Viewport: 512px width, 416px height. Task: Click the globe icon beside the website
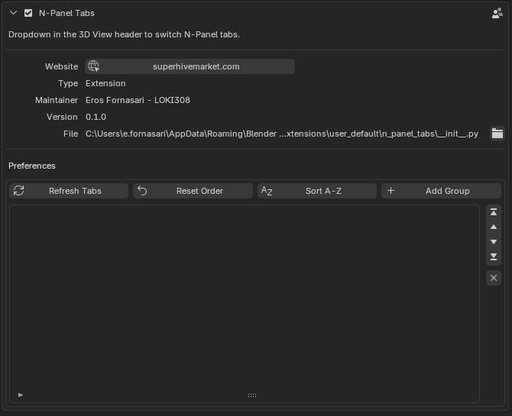[93, 66]
